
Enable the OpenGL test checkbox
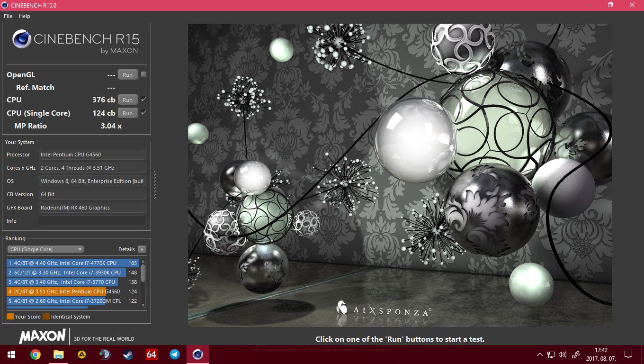click(x=143, y=74)
